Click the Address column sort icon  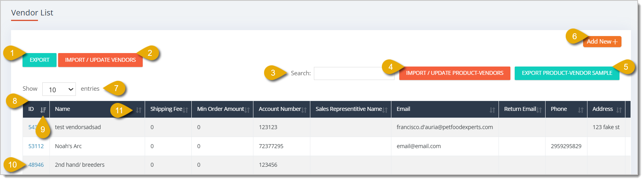pos(619,110)
